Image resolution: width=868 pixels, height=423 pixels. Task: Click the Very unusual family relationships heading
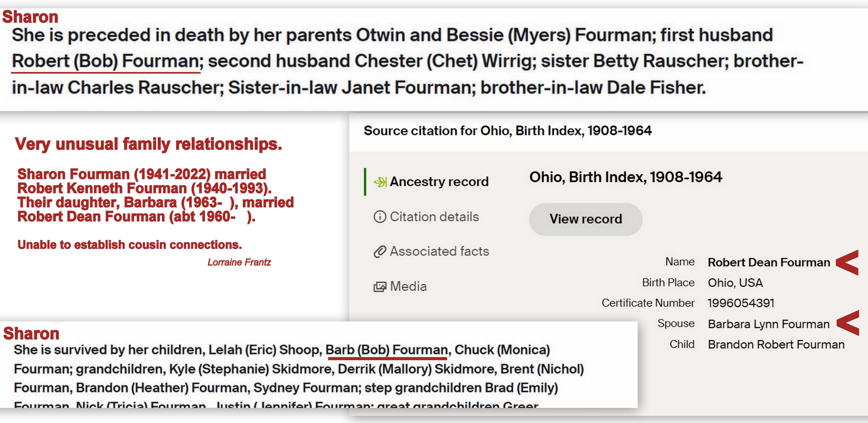coord(148,144)
